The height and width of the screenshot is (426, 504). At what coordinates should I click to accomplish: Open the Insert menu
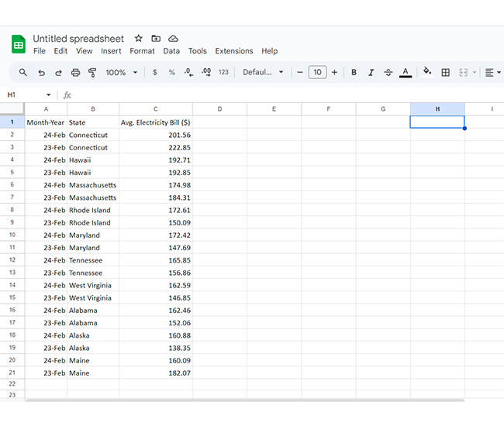pyautogui.click(x=111, y=51)
